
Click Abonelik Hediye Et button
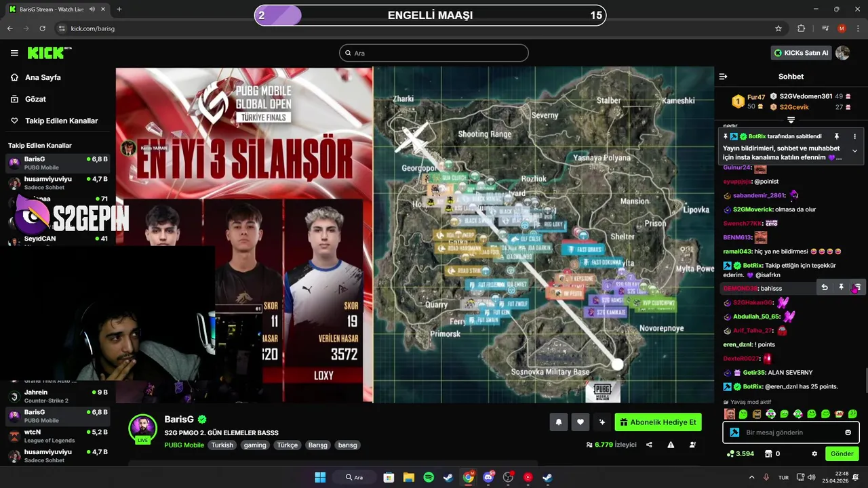click(658, 422)
